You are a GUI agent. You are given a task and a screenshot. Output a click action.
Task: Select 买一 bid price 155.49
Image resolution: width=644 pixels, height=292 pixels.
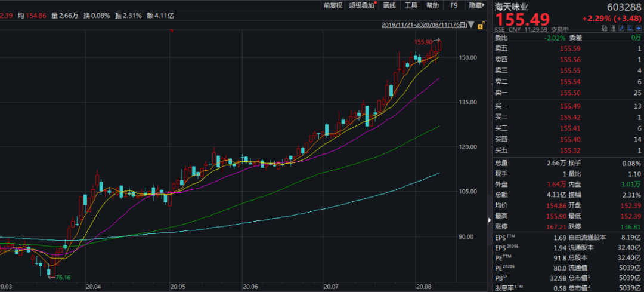[x=571, y=106]
